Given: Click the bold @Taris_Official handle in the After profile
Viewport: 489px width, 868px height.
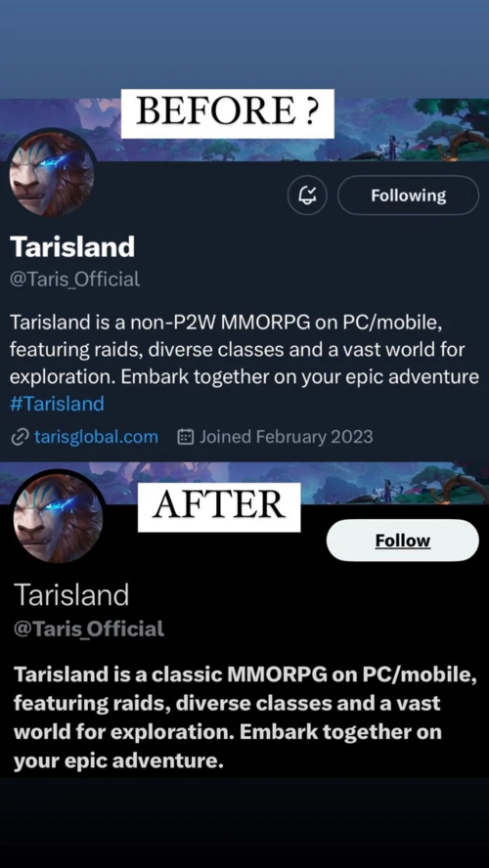Looking at the screenshot, I should click(89, 629).
